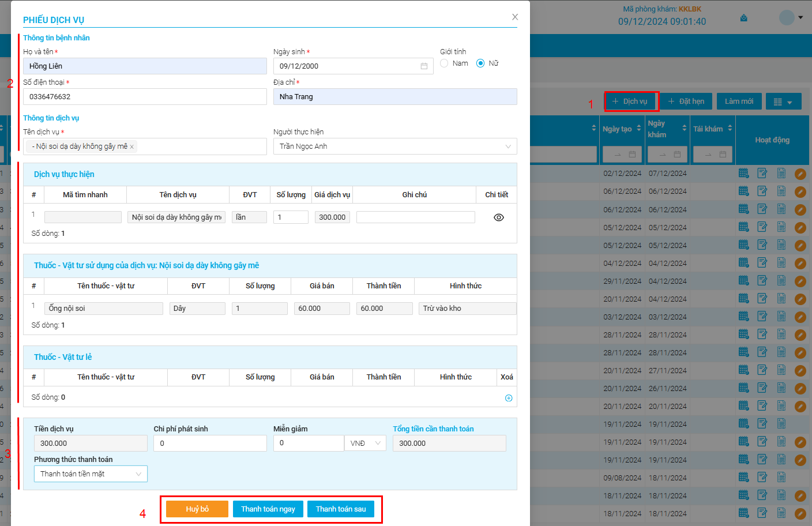Select Nữ gender radio button
This screenshot has width=812, height=526.
480,63
